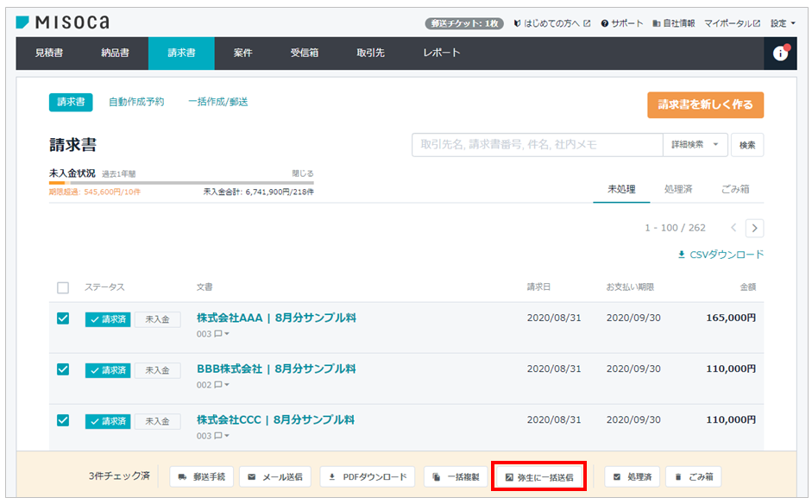The width and height of the screenshot is (812, 504).
Task: Click 請求書を新しく作る button
Action: click(706, 104)
